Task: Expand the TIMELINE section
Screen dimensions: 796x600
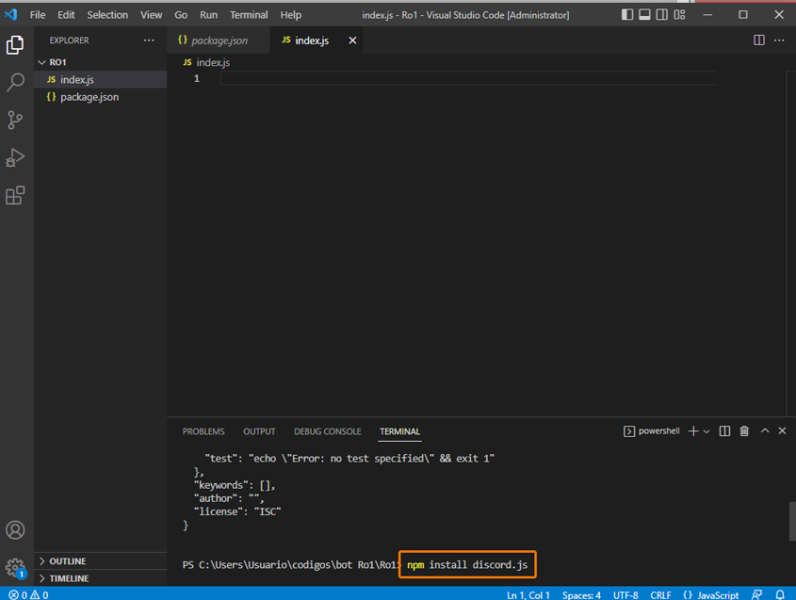Action: tap(68, 578)
